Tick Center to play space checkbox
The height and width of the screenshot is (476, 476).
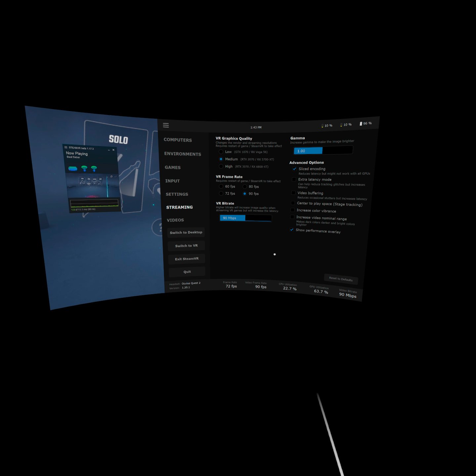point(293,203)
